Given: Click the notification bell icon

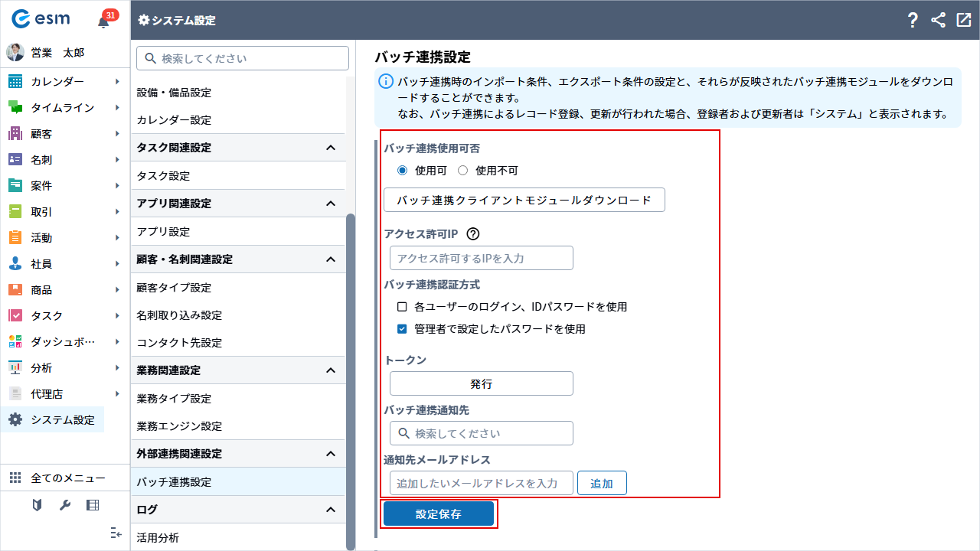Looking at the screenshot, I should pos(104,21).
